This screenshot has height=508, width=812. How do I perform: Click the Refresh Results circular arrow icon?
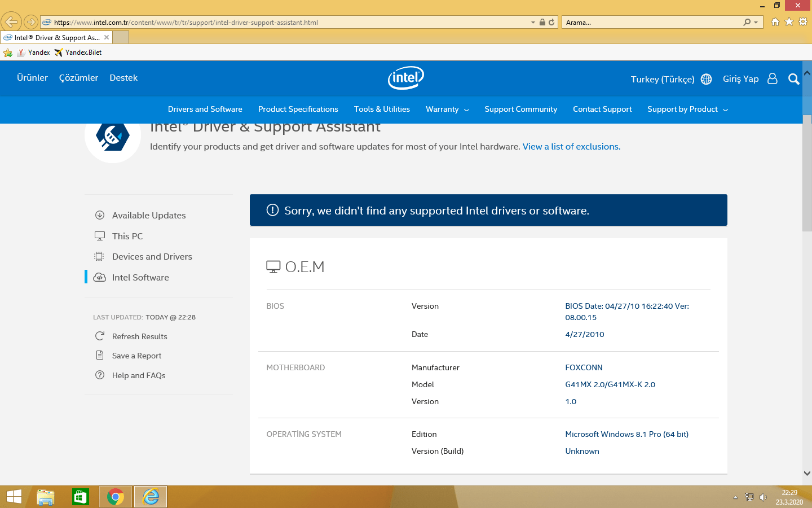[x=100, y=336]
